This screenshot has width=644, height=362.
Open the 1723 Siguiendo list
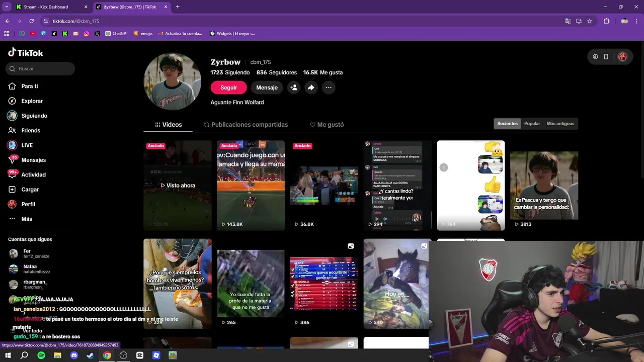pyautogui.click(x=230, y=72)
